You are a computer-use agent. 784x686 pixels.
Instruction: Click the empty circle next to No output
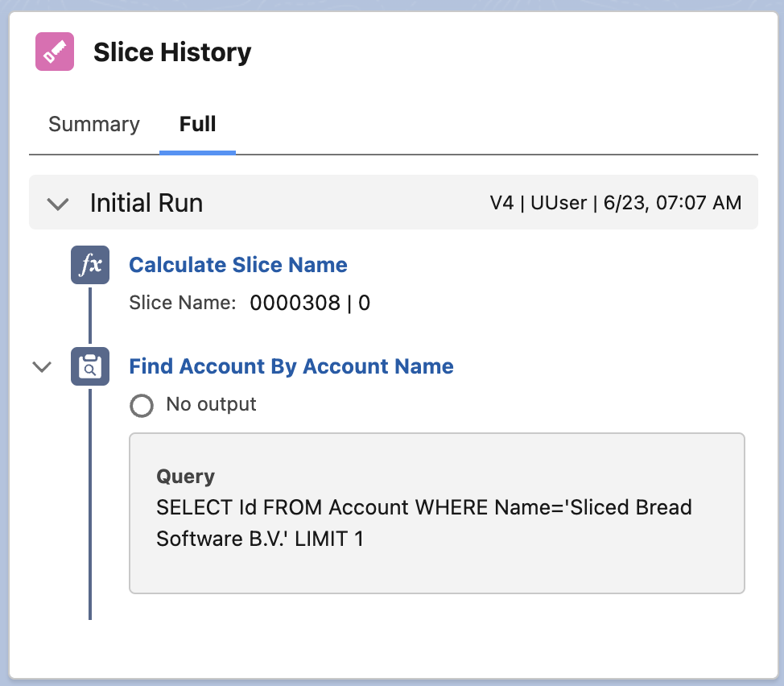(x=142, y=406)
